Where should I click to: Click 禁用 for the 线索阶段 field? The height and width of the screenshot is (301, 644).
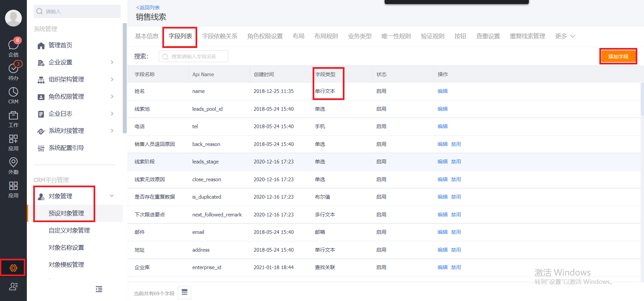pyautogui.click(x=456, y=162)
